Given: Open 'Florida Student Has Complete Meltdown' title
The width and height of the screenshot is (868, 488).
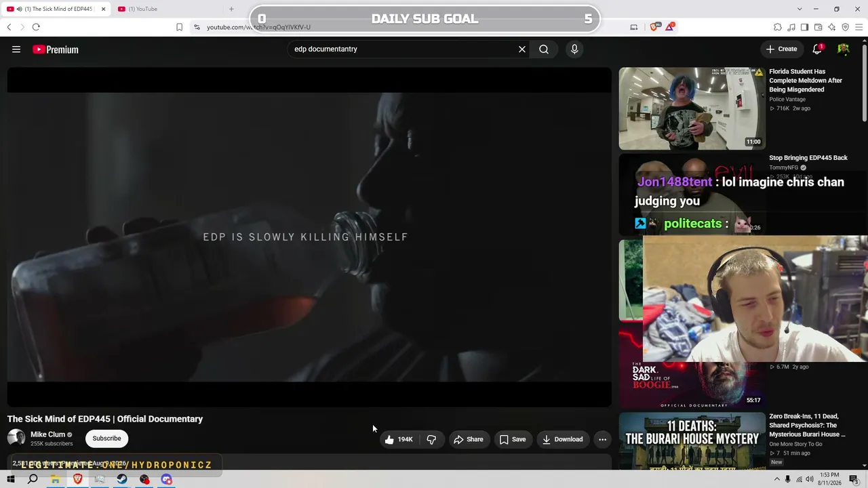Looking at the screenshot, I should 806,80.
